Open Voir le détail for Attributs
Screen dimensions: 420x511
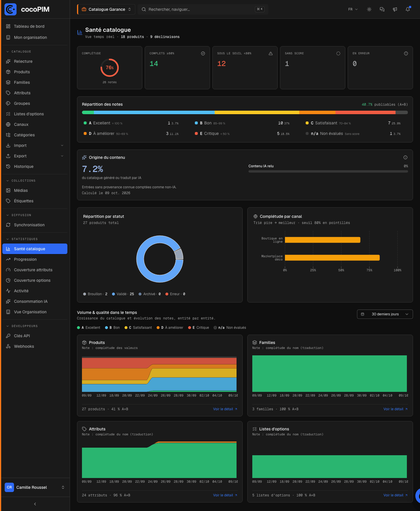coord(225,495)
